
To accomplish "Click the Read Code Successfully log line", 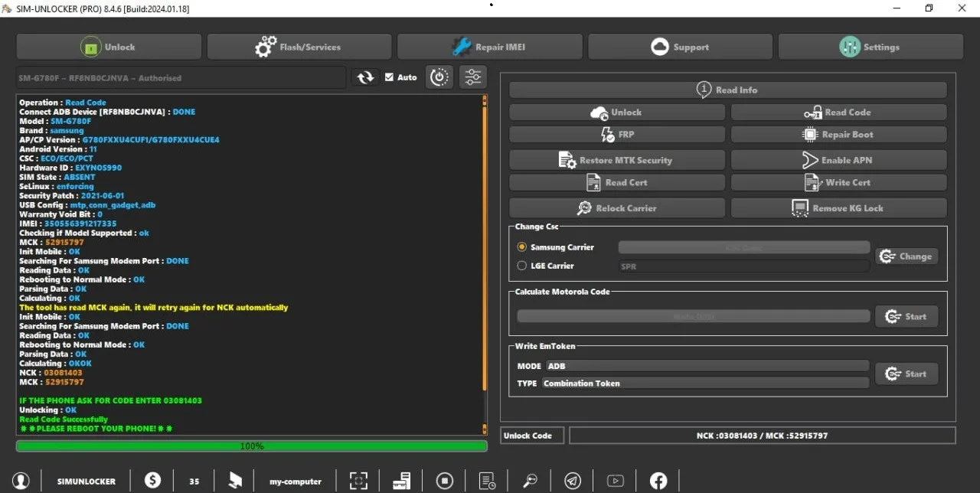I will 64,420.
